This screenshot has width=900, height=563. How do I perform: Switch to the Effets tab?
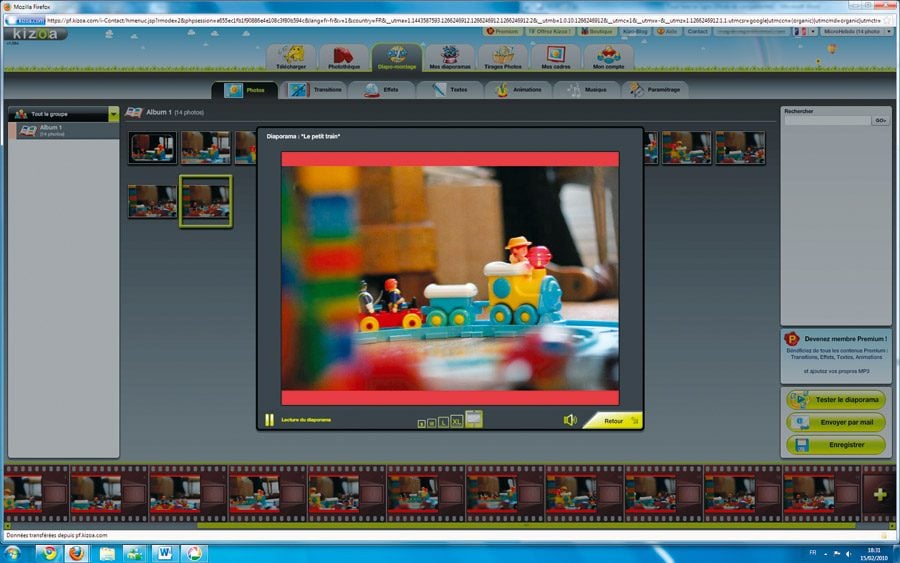[x=381, y=90]
